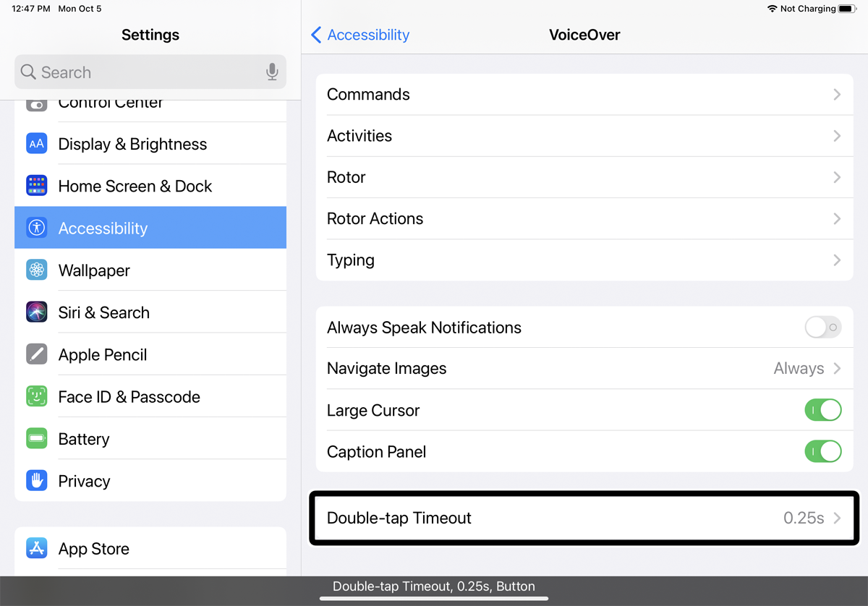
Task: Select Wallpaper in the sidebar
Action: click(x=150, y=270)
